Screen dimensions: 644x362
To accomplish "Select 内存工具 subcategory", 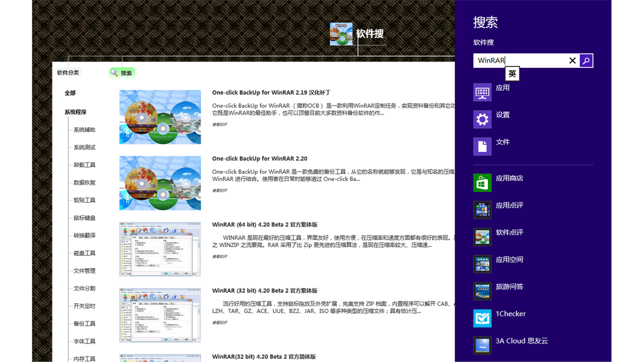I will (x=85, y=359).
